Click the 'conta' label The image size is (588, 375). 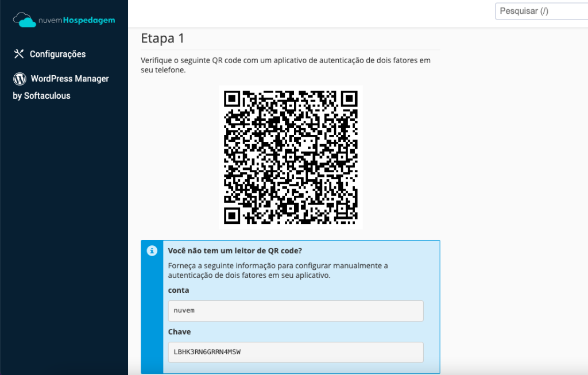click(179, 290)
